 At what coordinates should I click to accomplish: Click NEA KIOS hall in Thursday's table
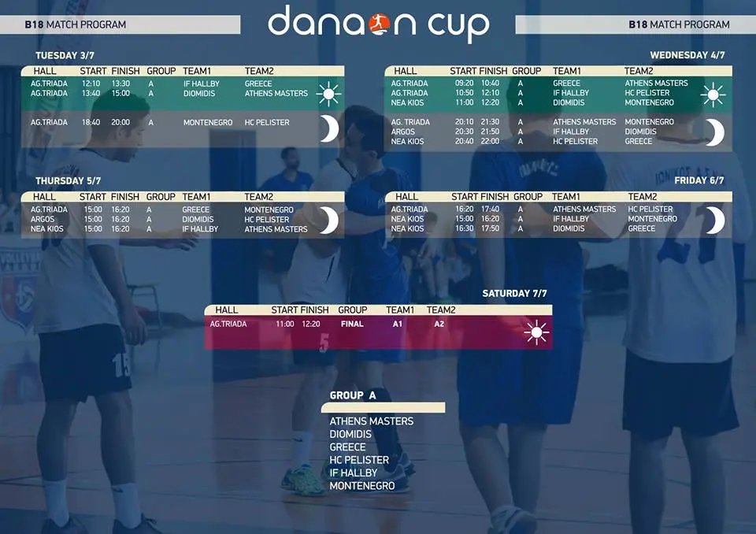pyautogui.click(x=46, y=229)
